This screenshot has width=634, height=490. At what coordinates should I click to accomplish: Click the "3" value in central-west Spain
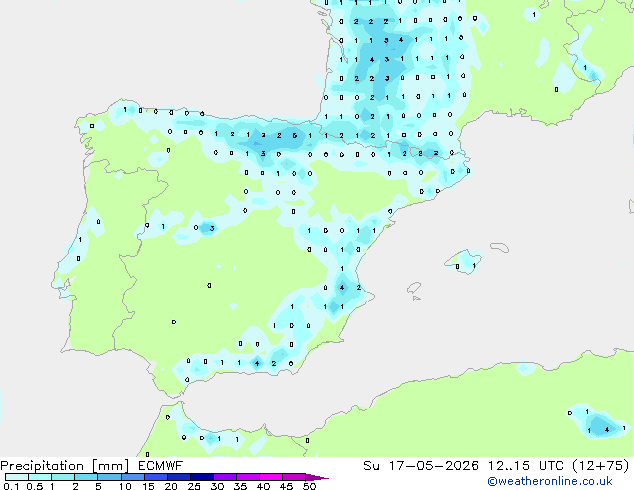[212, 228]
